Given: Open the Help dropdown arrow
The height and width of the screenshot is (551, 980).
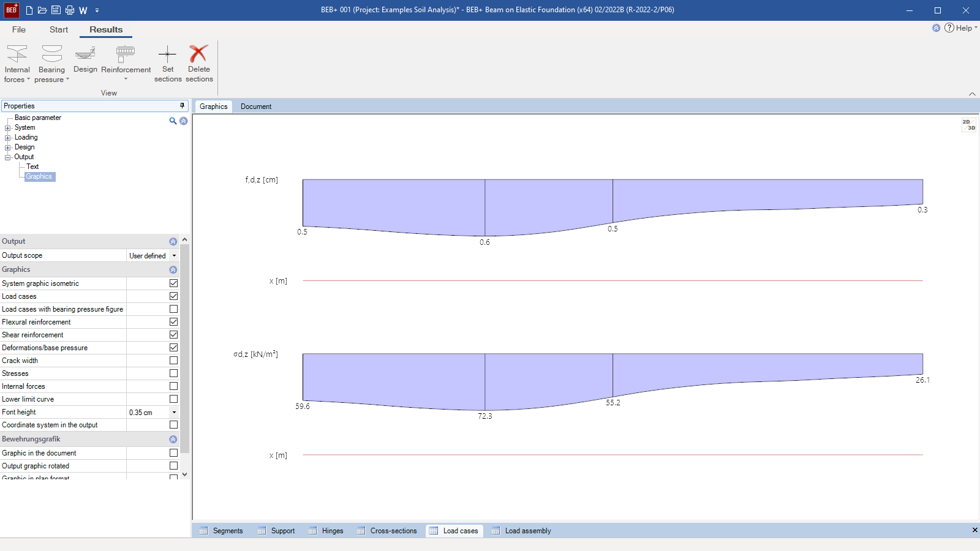Looking at the screenshot, I should [x=976, y=28].
